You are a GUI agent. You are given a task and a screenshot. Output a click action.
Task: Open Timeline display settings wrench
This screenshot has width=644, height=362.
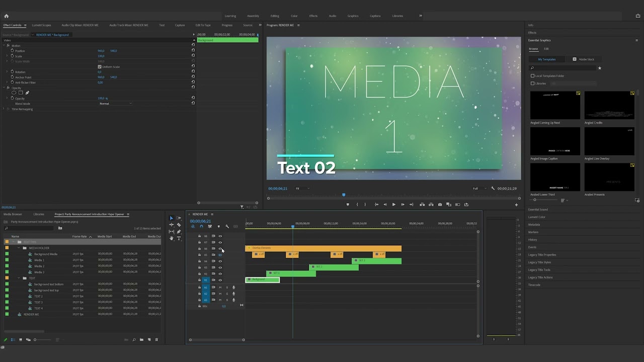[227, 227]
